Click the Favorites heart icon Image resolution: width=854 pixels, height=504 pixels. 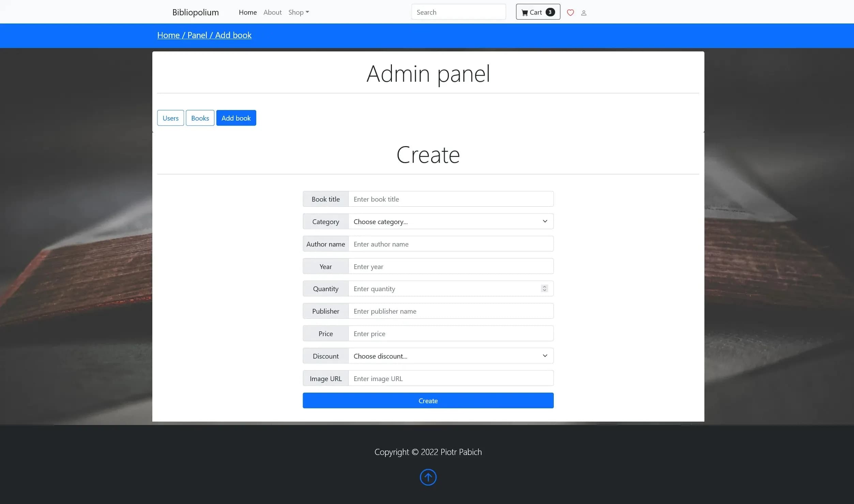[570, 12]
